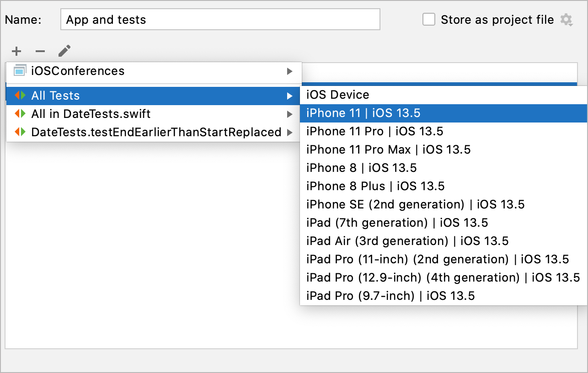Choose iPad Air (3rd generation) simulator
The width and height of the screenshot is (588, 373).
[444, 241]
